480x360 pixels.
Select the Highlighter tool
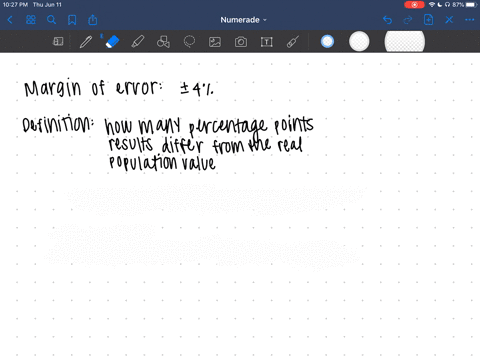138,42
